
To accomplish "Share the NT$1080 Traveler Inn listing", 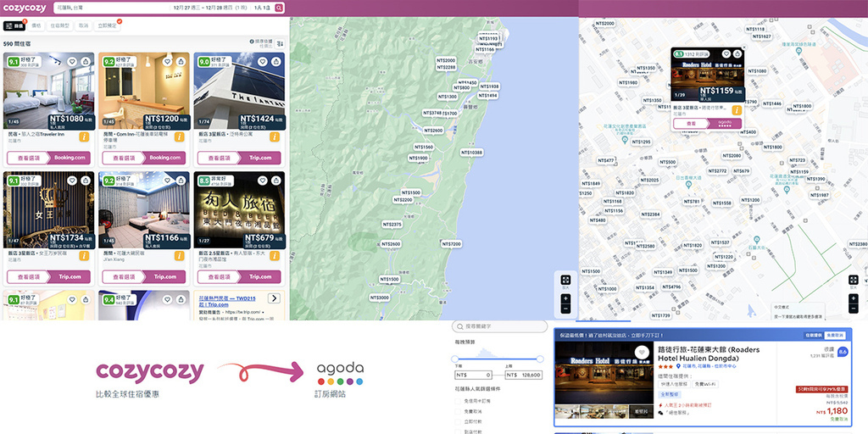I will 86,61.
